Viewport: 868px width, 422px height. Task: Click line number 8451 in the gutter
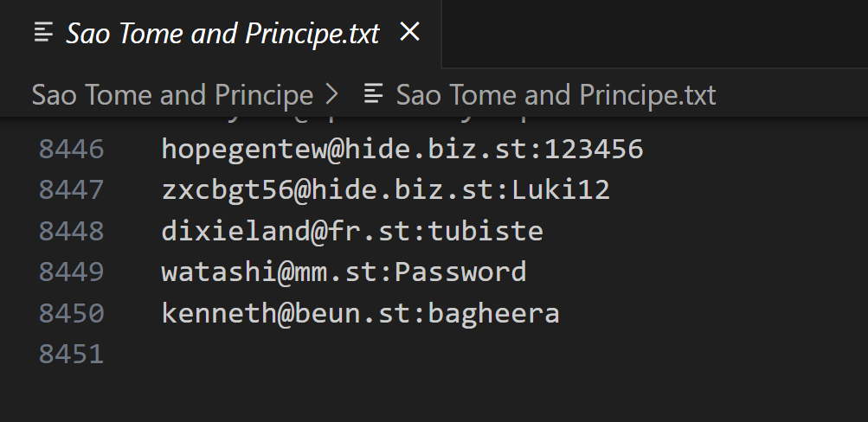[71, 354]
